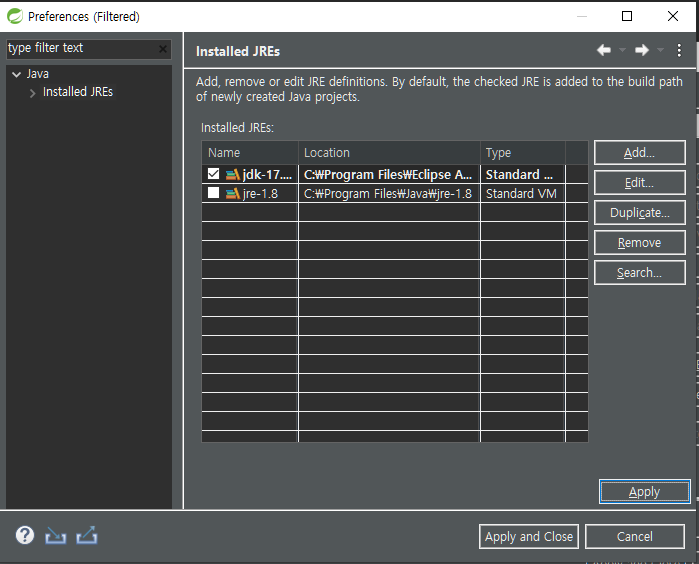Viewport: 699px width, 564px height.
Task: Open help with the question mark icon
Action: 25,535
